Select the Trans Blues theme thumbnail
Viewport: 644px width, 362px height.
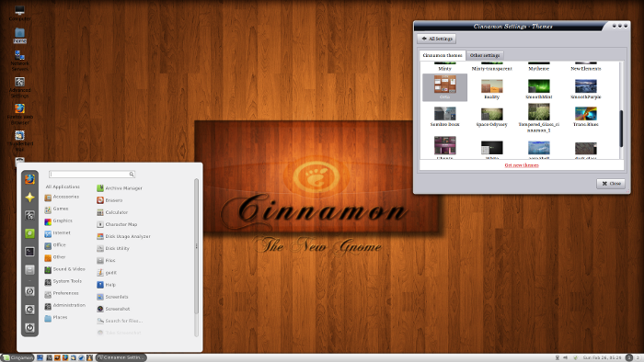pyautogui.click(x=586, y=117)
